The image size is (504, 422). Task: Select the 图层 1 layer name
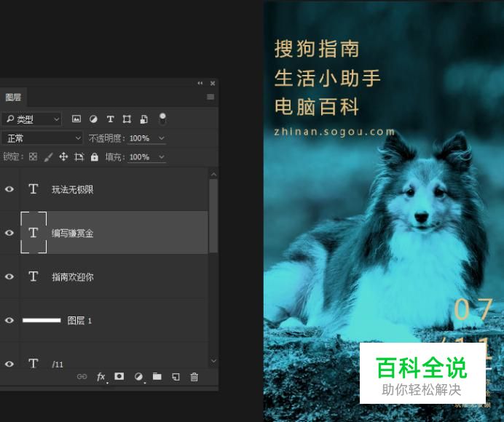tap(79, 321)
